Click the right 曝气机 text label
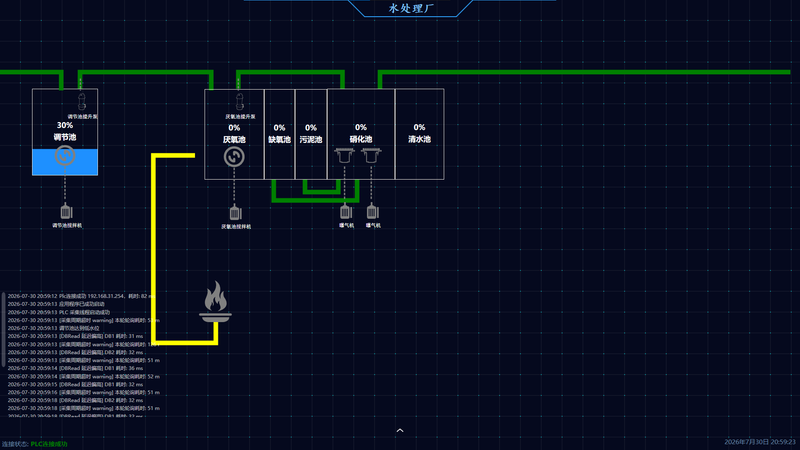The width and height of the screenshot is (800, 450). 373,225
